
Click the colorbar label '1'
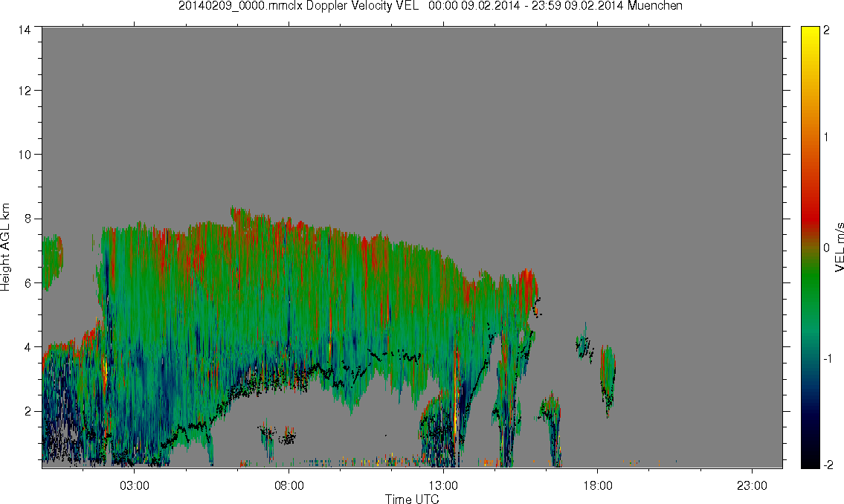tap(826, 138)
